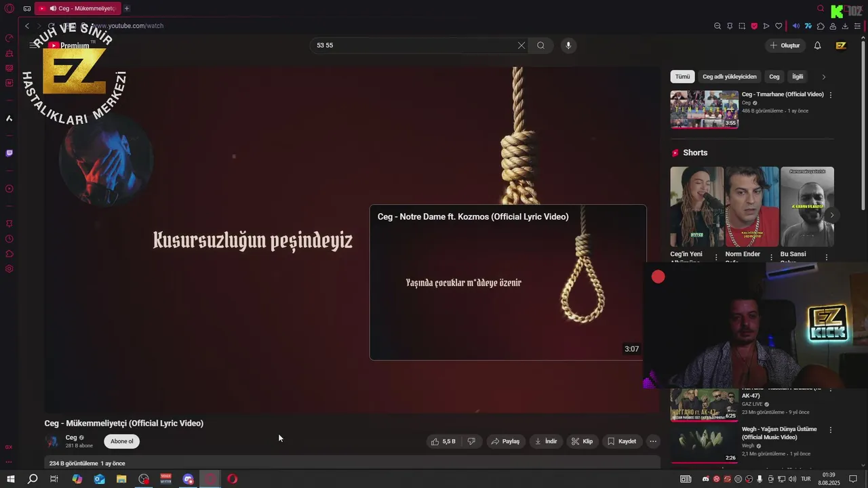
Task: Subscribe with Abone ol button
Action: [122, 441]
